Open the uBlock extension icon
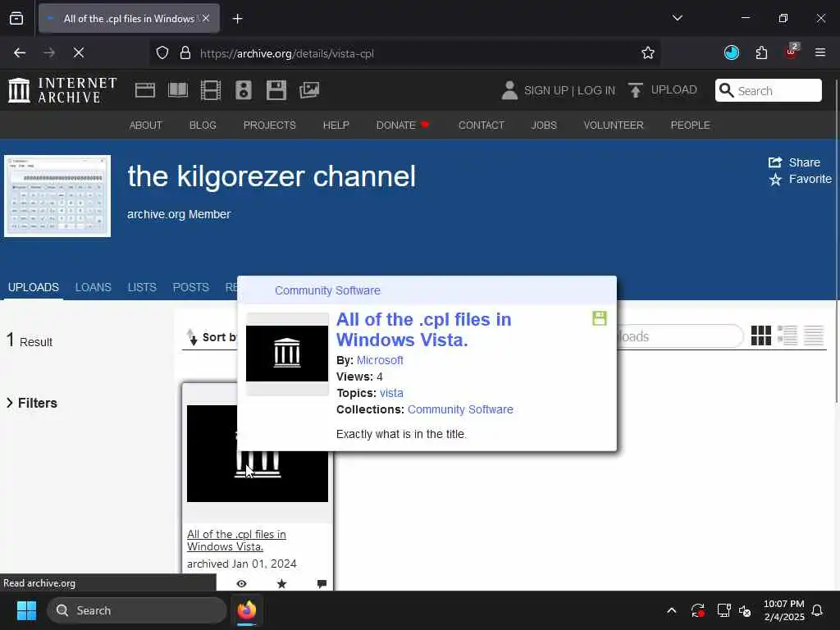Image resolution: width=840 pixels, height=630 pixels. click(x=792, y=52)
